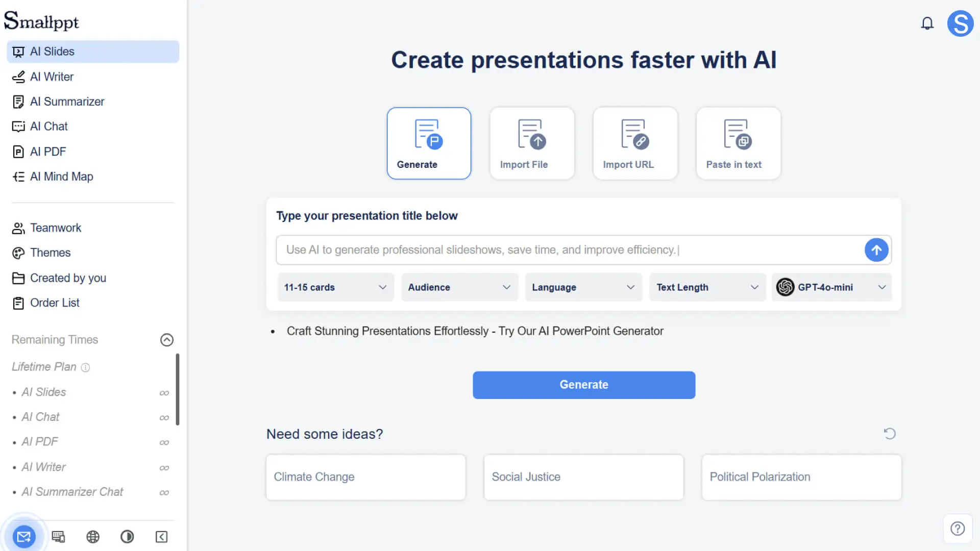Screen dimensions: 980x551
Task: Click the keyboard shortcuts icon in the sidebar footer
Action: point(58,537)
